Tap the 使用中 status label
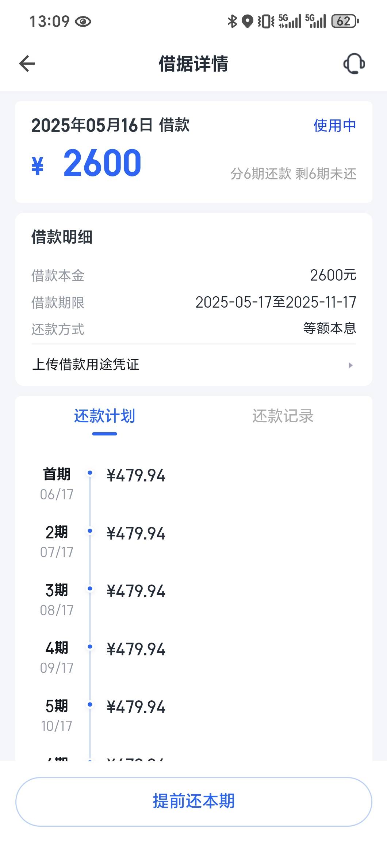This screenshot has width=387, height=868. (335, 125)
